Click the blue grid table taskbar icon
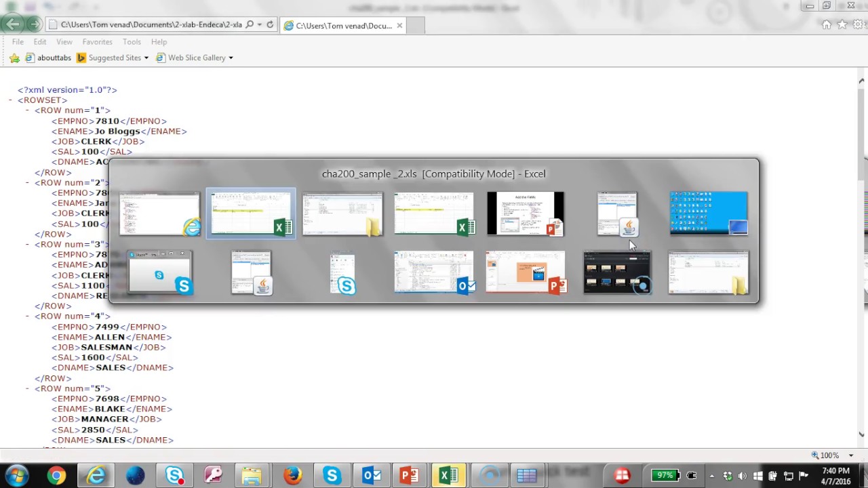Screen dimensions: 868x488 [x=527, y=476]
